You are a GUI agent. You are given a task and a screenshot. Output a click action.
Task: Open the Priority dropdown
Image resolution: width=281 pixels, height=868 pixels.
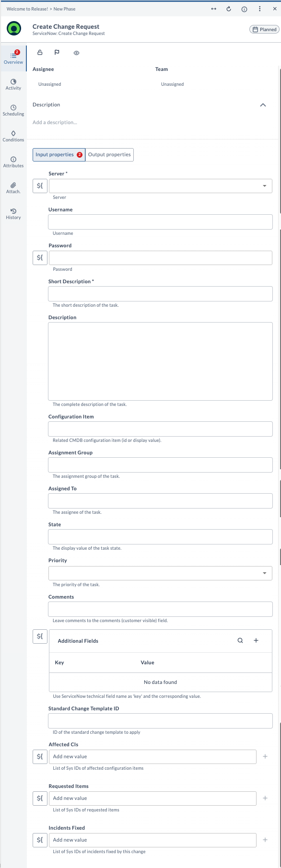tap(264, 573)
